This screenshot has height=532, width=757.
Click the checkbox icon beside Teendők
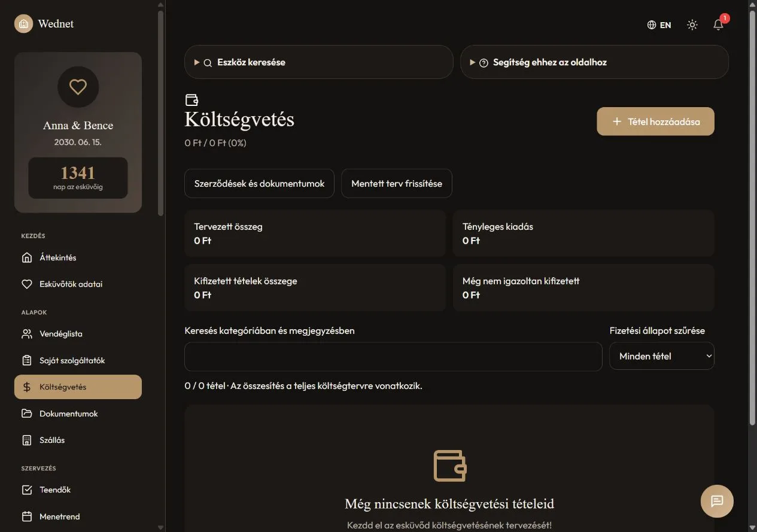(27, 490)
